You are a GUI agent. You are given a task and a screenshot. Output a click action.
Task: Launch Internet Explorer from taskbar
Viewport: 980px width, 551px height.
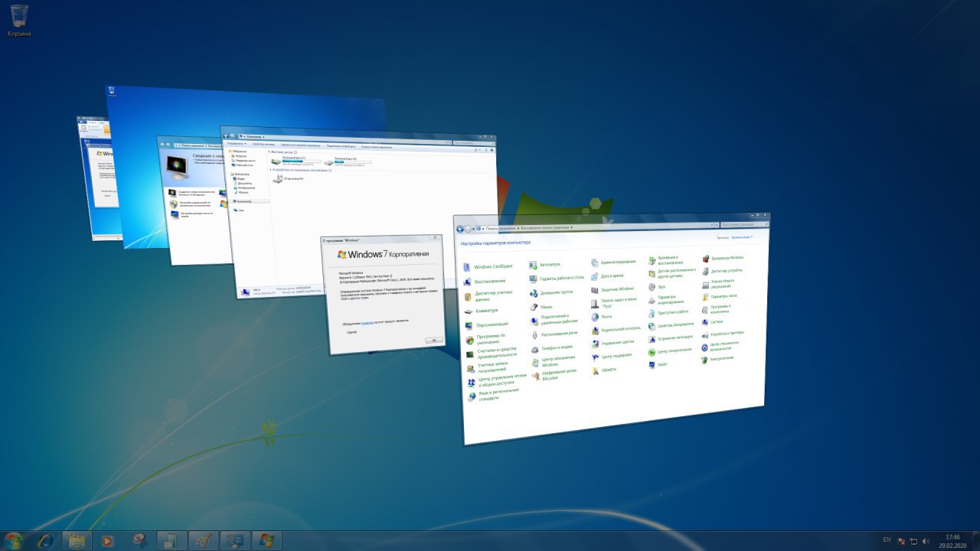[45, 540]
